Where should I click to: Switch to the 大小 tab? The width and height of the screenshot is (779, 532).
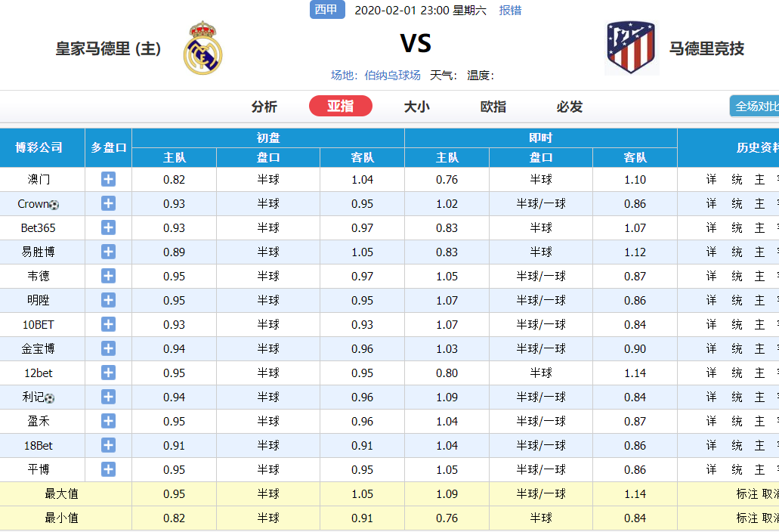point(417,107)
